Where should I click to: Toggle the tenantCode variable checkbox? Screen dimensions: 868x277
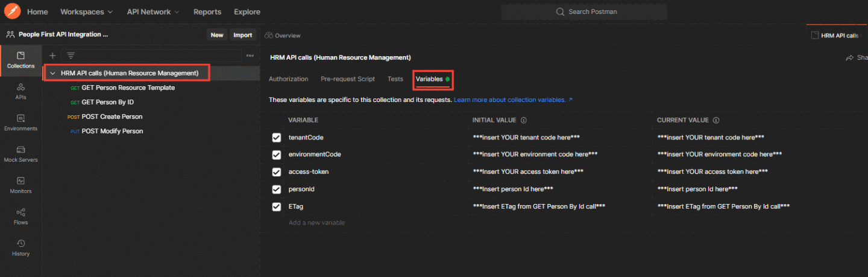click(277, 138)
